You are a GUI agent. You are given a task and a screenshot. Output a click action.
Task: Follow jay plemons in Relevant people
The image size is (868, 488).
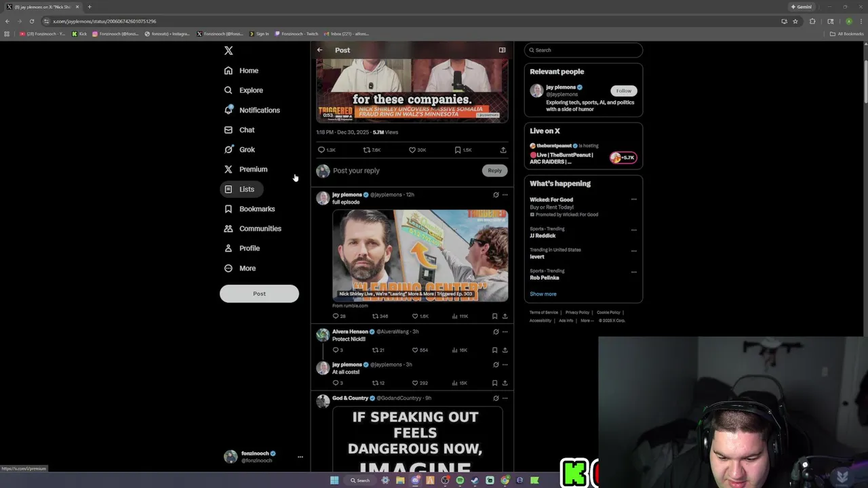[623, 91]
